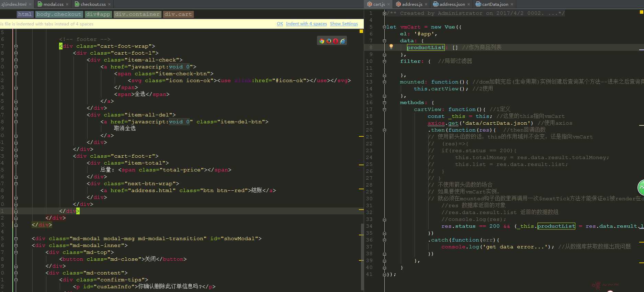Close the modal.css tab
The width and height of the screenshot is (644, 292).
(67, 4)
